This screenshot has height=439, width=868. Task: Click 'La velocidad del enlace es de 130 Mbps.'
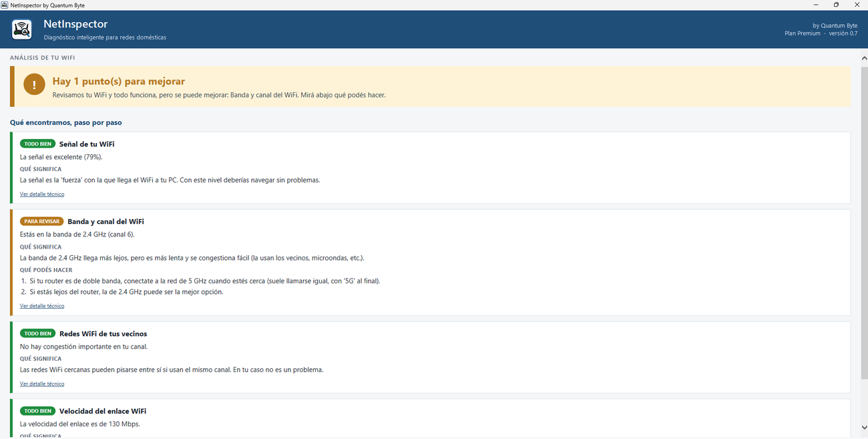80,424
